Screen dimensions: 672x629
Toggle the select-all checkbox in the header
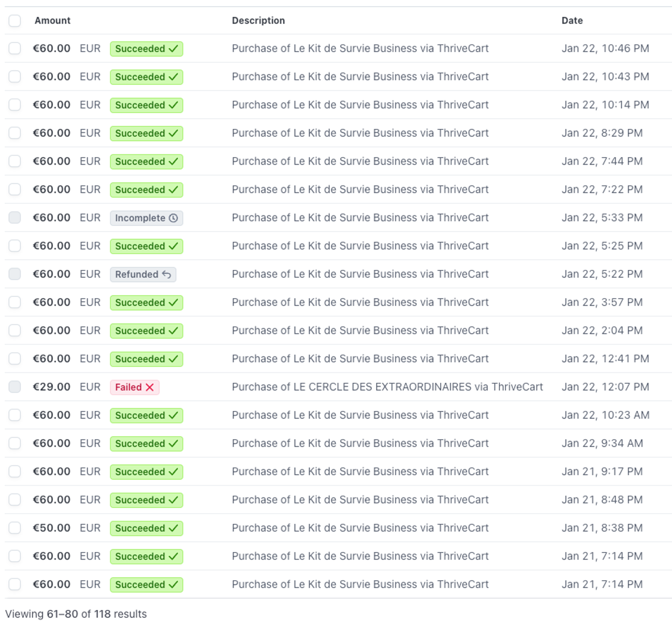14,20
